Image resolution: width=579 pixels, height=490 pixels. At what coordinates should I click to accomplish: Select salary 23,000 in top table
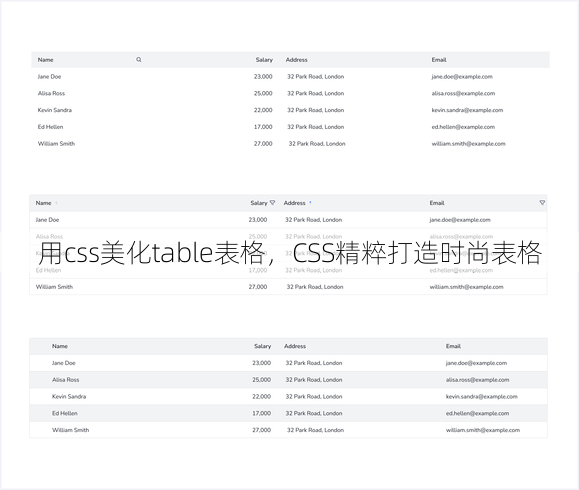click(263, 76)
